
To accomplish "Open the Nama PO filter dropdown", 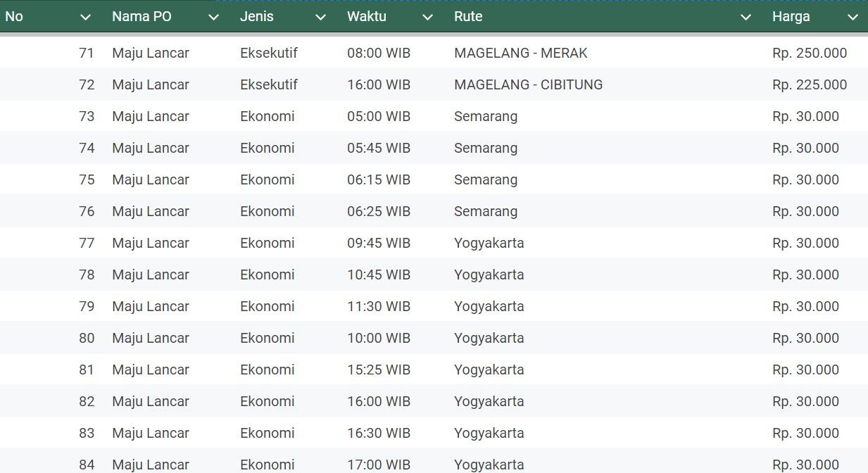I will (214, 16).
